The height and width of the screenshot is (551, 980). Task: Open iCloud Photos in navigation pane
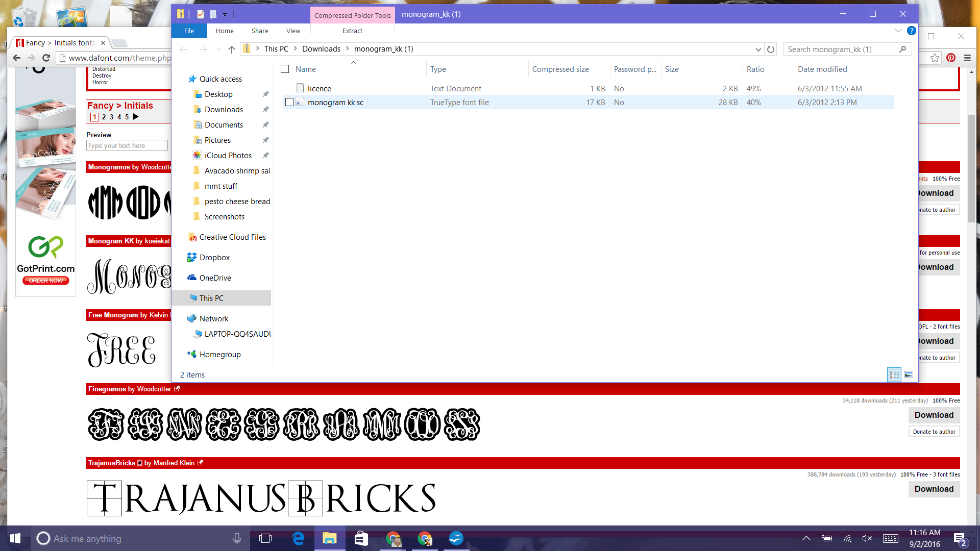click(x=228, y=155)
